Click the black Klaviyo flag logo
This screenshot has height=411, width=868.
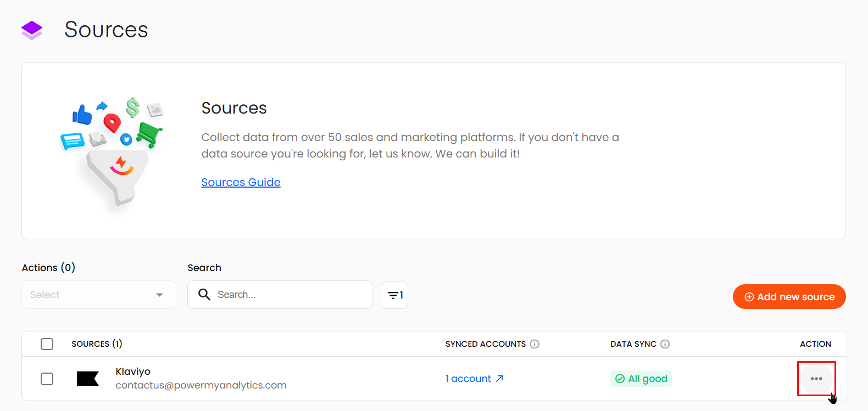coord(88,379)
